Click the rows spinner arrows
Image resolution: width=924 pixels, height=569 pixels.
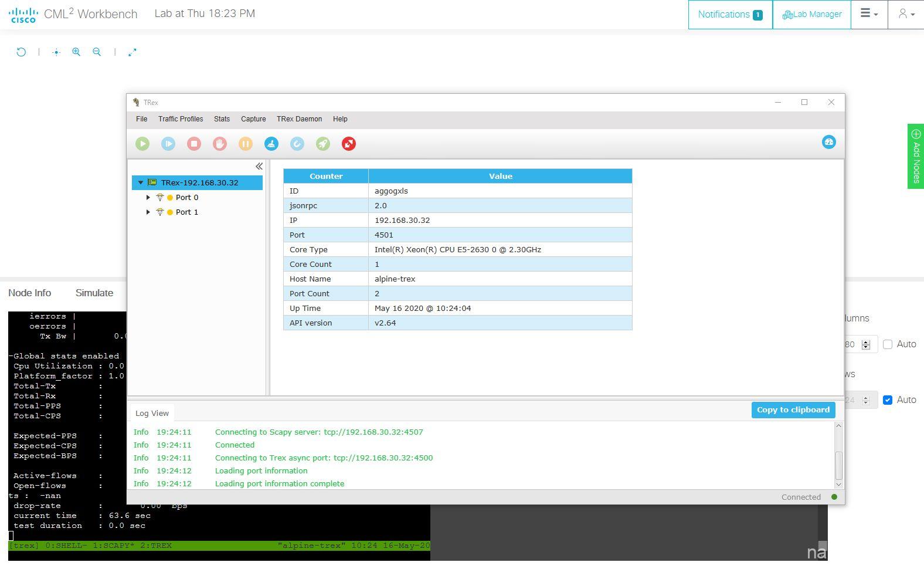coord(866,400)
